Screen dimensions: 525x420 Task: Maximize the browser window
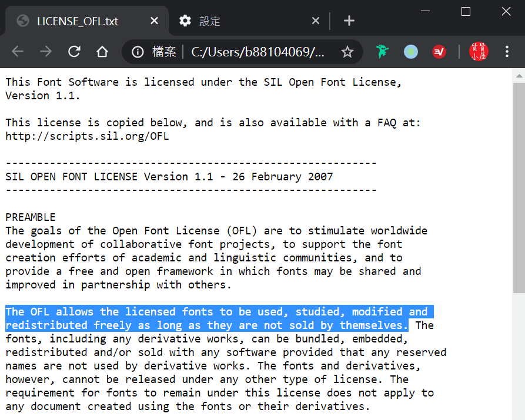pyautogui.click(x=466, y=11)
